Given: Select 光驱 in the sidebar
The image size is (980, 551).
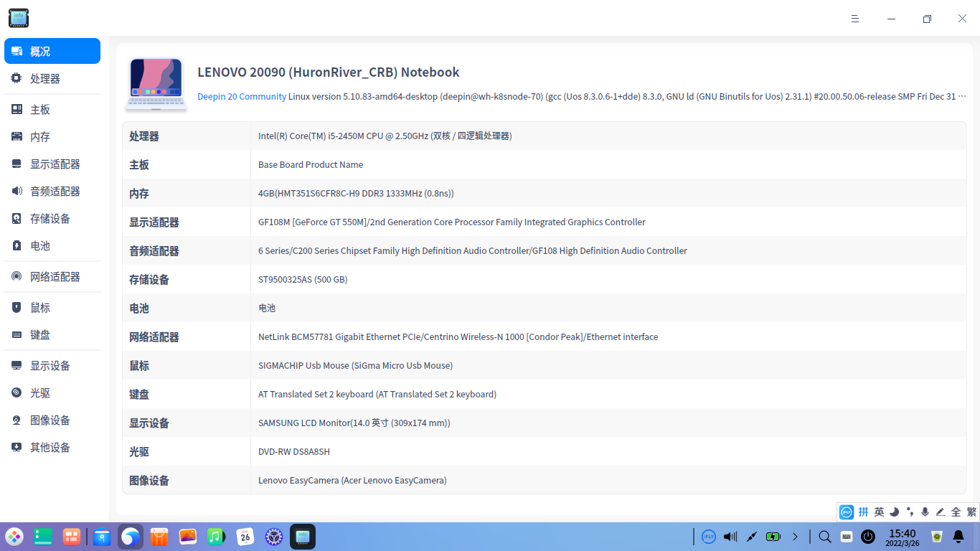Looking at the screenshot, I should point(52,392).
